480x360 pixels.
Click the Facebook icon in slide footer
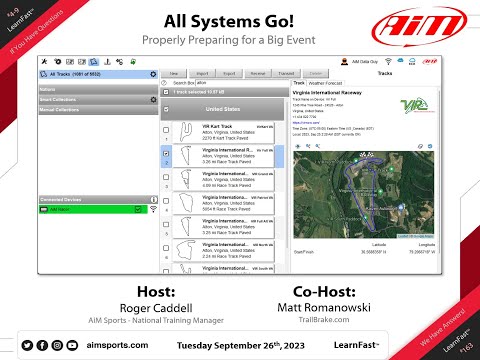point(42,345)
